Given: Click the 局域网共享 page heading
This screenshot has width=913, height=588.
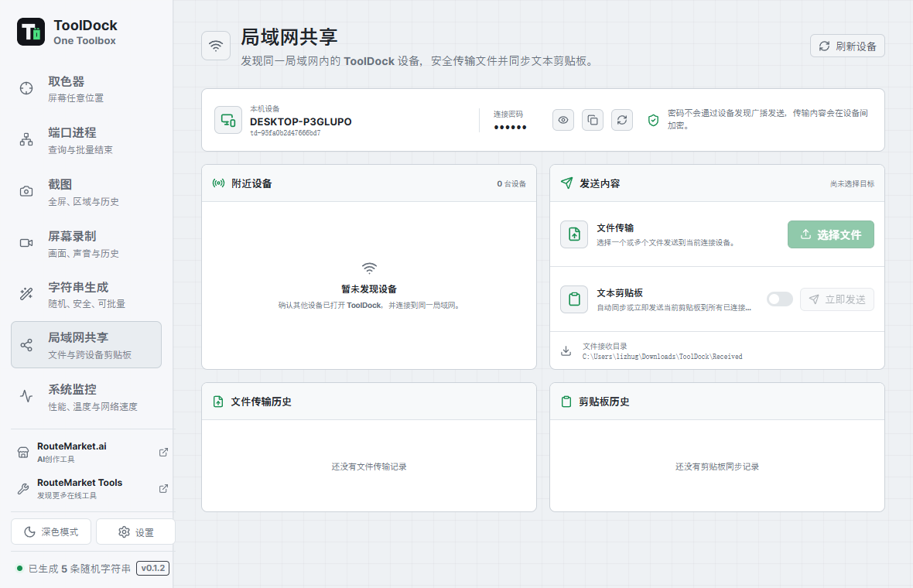Looking at the screenshot, I should pyautogui.click(x=289, y=37).
